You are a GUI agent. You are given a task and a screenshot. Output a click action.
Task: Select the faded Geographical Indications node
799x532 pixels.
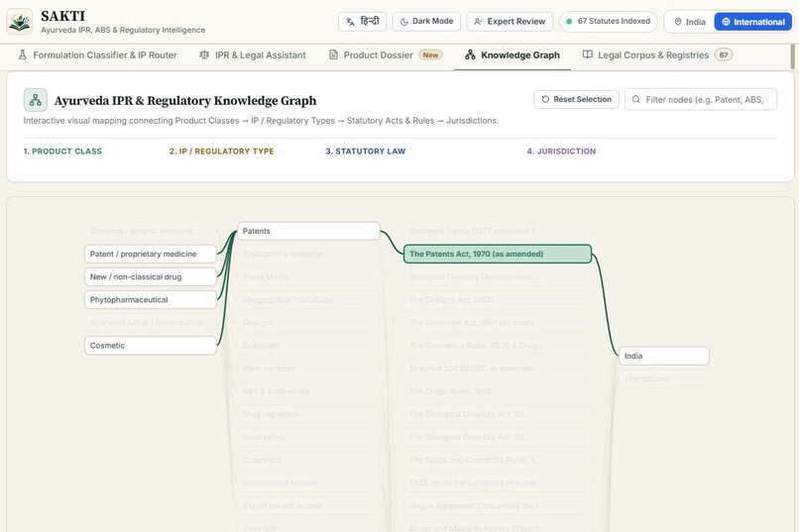(x=309, y=300)
